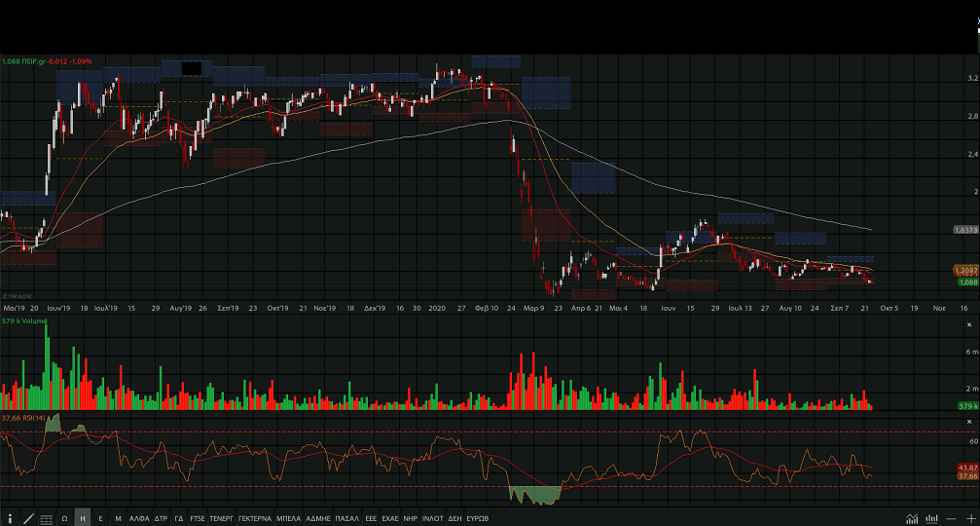Select the E weekly timeframe button

click(100, 518)
